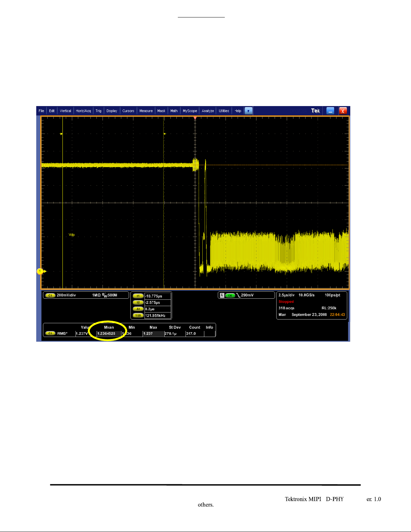Click the green C4 trigger source badge
Image resolution: width=411 pixels, height=532 pixels.
230,295
